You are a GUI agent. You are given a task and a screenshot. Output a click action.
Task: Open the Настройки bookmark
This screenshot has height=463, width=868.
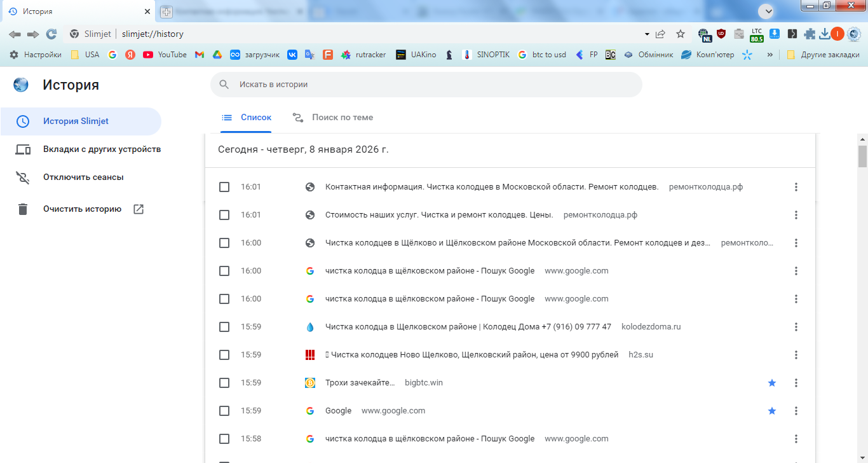pos(36,55)
